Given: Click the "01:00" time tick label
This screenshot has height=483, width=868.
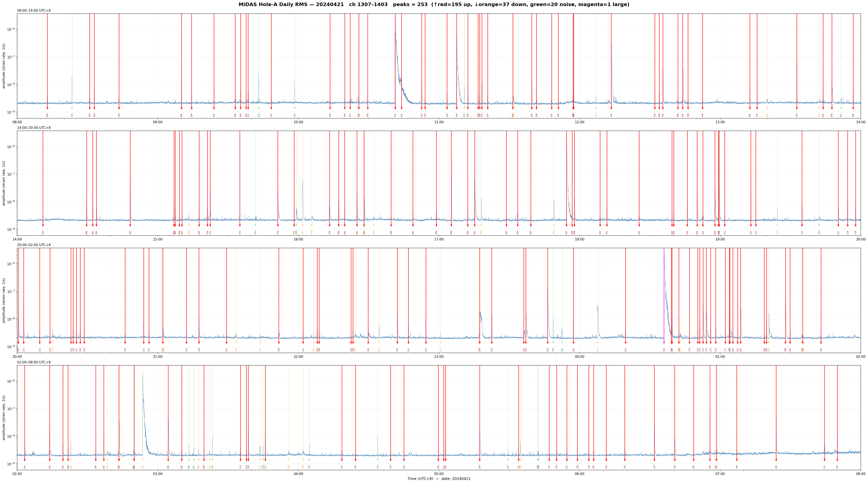Looking at the screenshot, I should click(720, 357).
